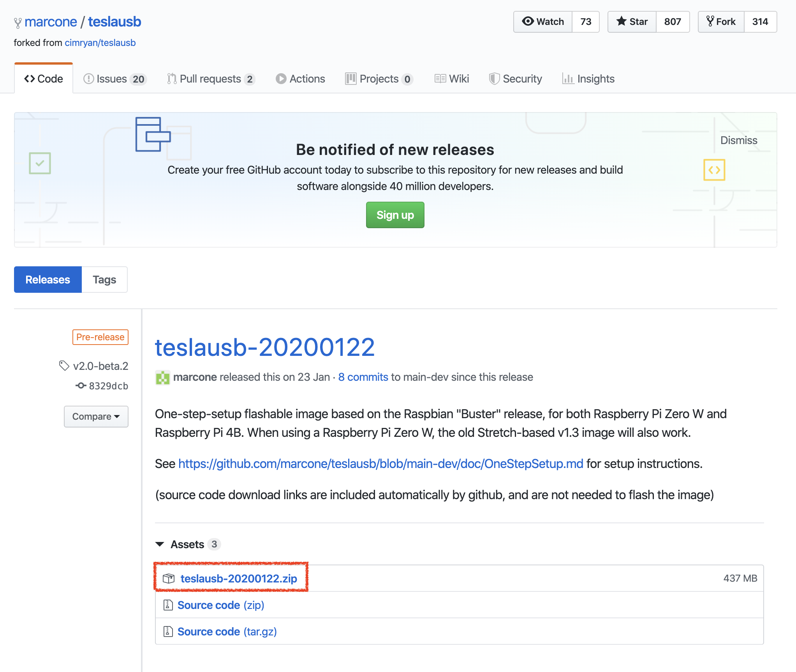The width and height of the screenshot is (796, 672).
Task: View the 807 stargazers count
Action: tap(673, 22)
